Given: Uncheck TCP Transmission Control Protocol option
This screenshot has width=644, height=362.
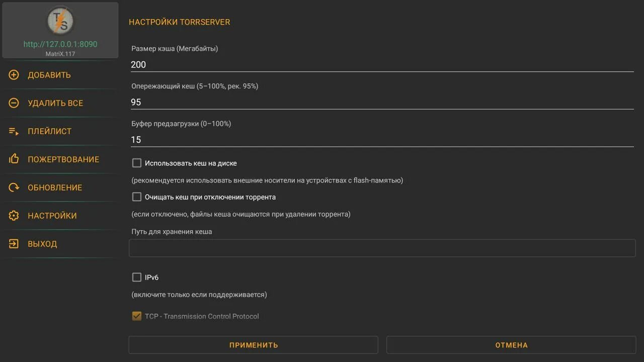Looking at the screenshot, I should click(x=137, y=316).
